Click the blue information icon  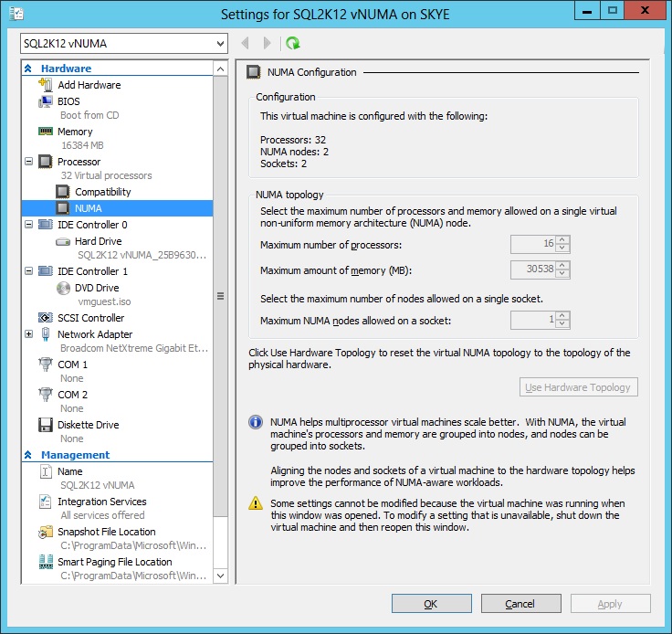[x=256, y=422]
